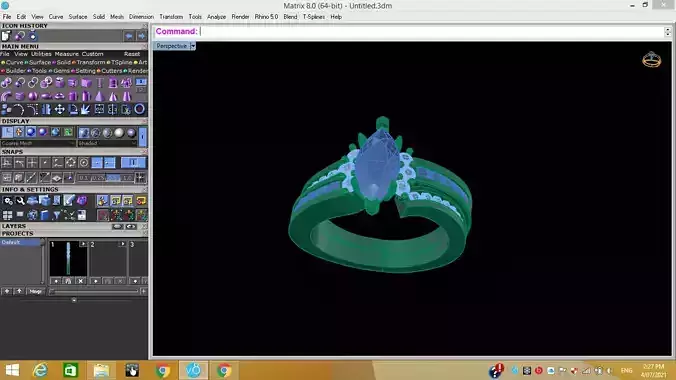This screenshot has width=676, height=380.
Task: Toggle layer visibility eye button in Layers
Action: click(131, 226)
